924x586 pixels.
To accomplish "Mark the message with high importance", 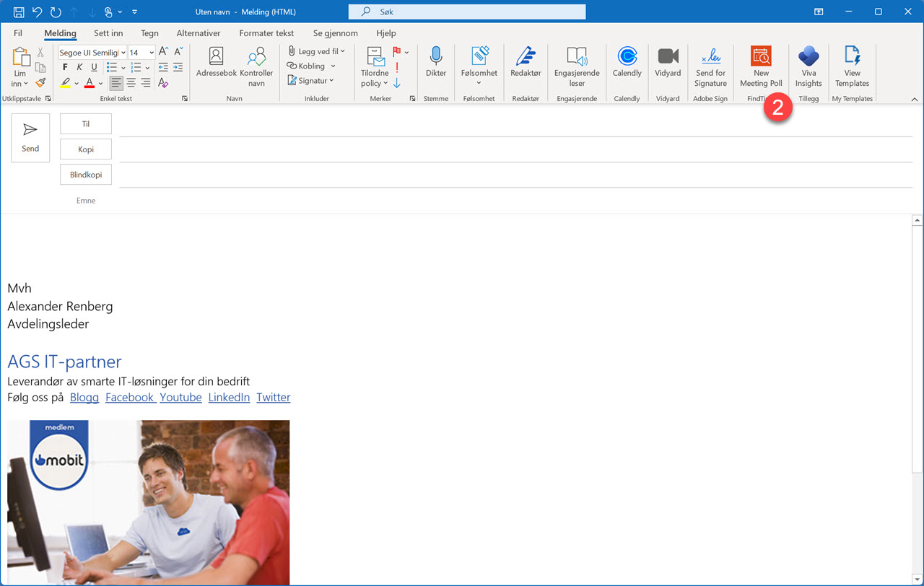I will 396,67.
